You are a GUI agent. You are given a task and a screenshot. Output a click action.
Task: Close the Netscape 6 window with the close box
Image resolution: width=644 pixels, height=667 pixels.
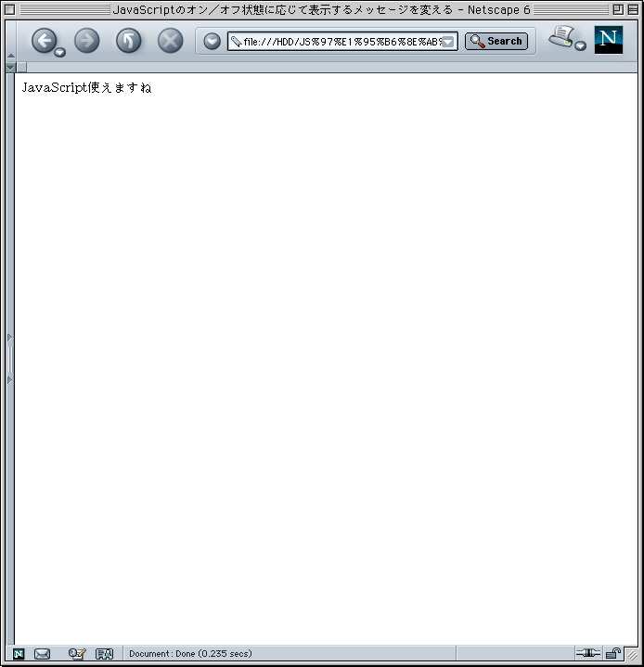[x=10, y=9]
